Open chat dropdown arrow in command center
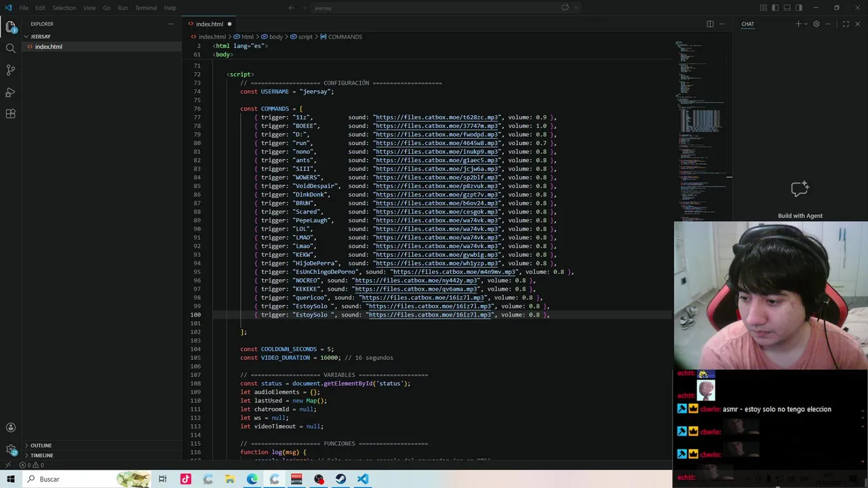 point(576,8)
